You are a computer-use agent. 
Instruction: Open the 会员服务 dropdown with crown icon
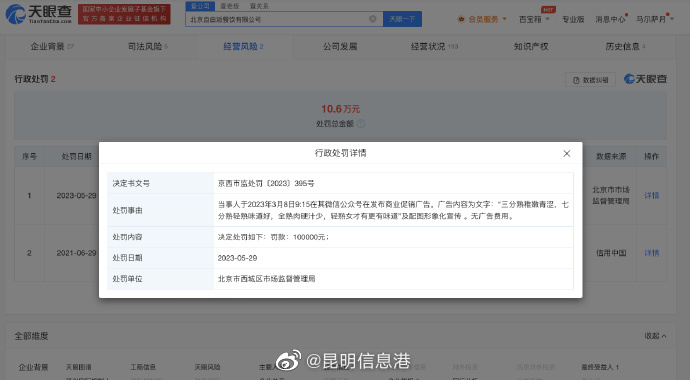coord(482,19)
